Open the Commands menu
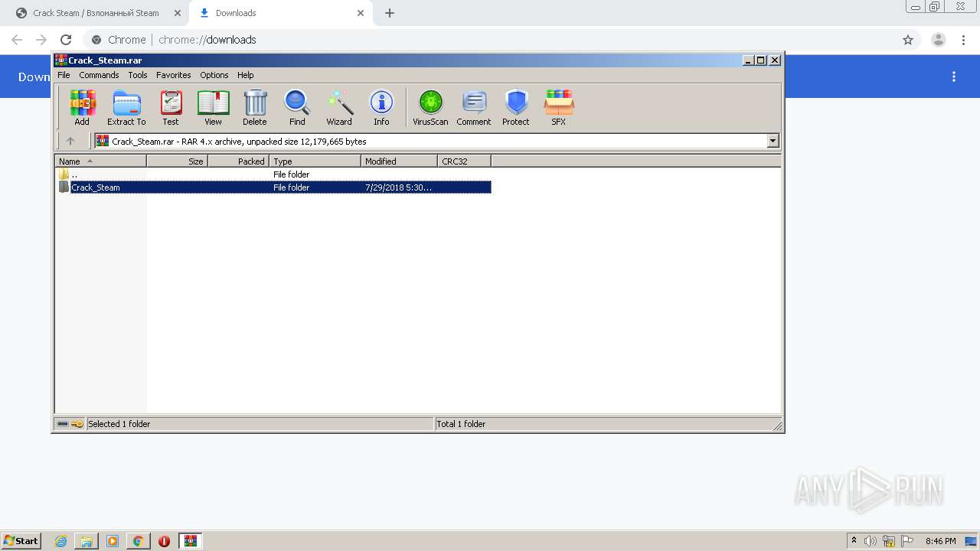 tap(99, 75)
